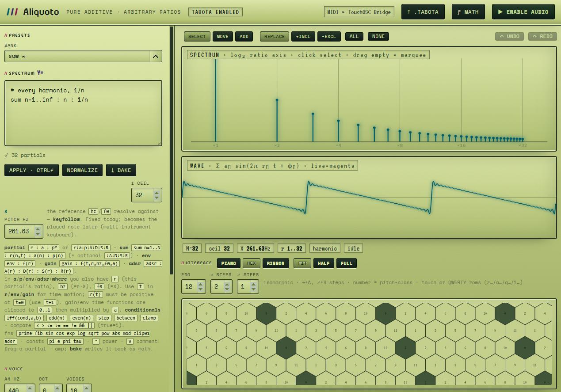The image size is (561, 392).
Task: Click the UNDO button
Action: [509, 36]
